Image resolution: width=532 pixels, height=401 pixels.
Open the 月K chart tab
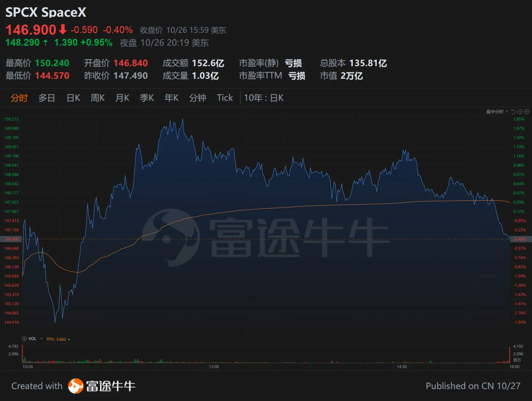(x=122, y=98)
